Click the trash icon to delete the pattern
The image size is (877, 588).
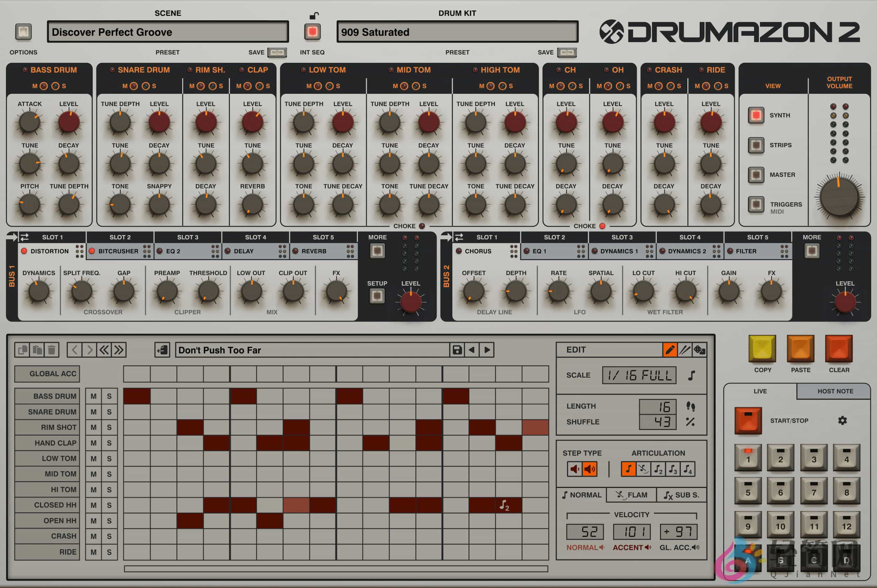pos(52,349)
